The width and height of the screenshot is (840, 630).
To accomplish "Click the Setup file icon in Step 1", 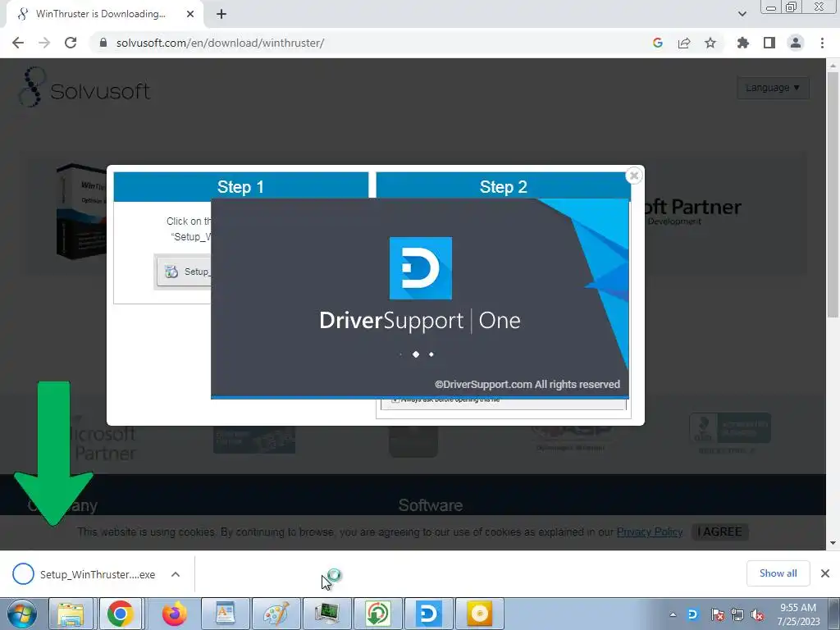I will (x=171, y=272).
